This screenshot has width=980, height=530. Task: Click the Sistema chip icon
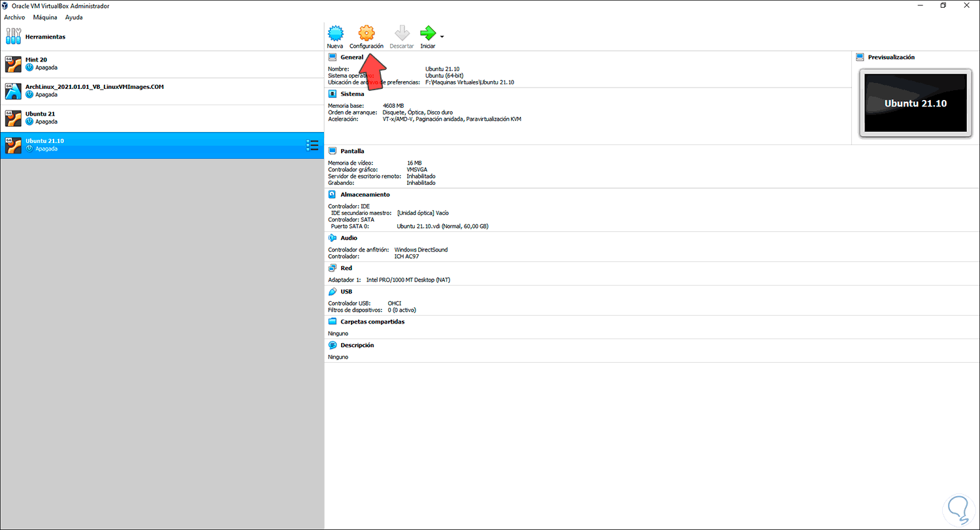pyautogui.click(x=332, y=93)
